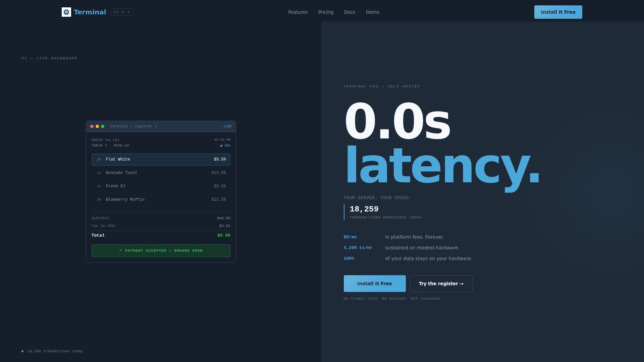The image size is (644, 362).
Task: Click the Terminal gear logo icon
Action: coord(66,12)
